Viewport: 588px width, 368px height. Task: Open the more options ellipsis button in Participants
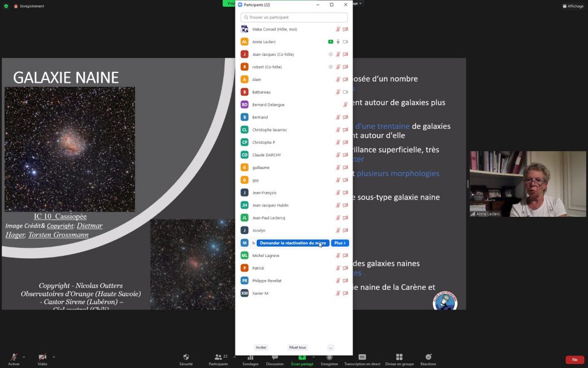pyautogui.click(x=330, y=347)
